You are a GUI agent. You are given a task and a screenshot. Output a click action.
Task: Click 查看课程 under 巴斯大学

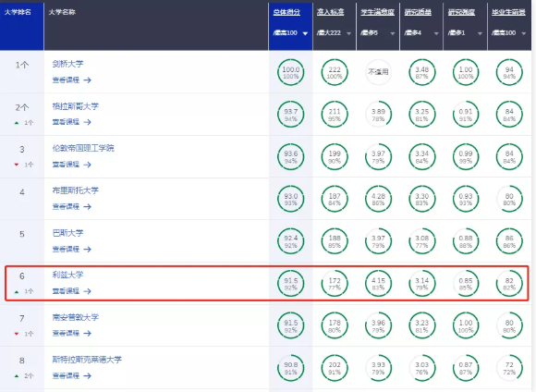click(66, 249)
